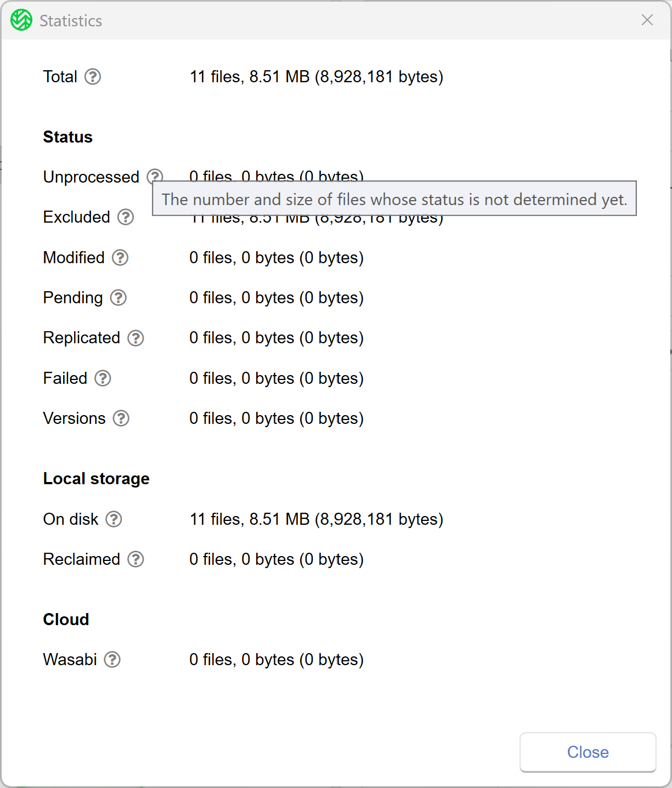Click the On disk file count value
Viewport: 672px width, 788px height.
coord(317,519)
